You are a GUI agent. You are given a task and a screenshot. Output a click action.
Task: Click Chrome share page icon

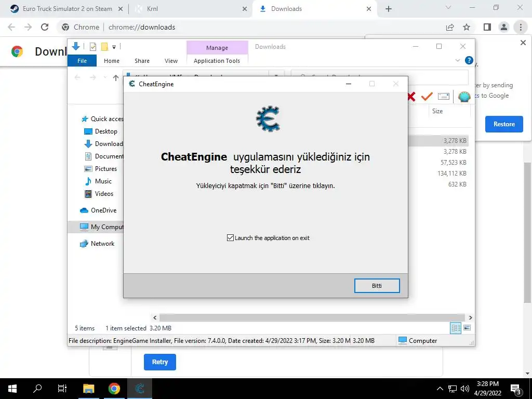click(x=450, y=27)
